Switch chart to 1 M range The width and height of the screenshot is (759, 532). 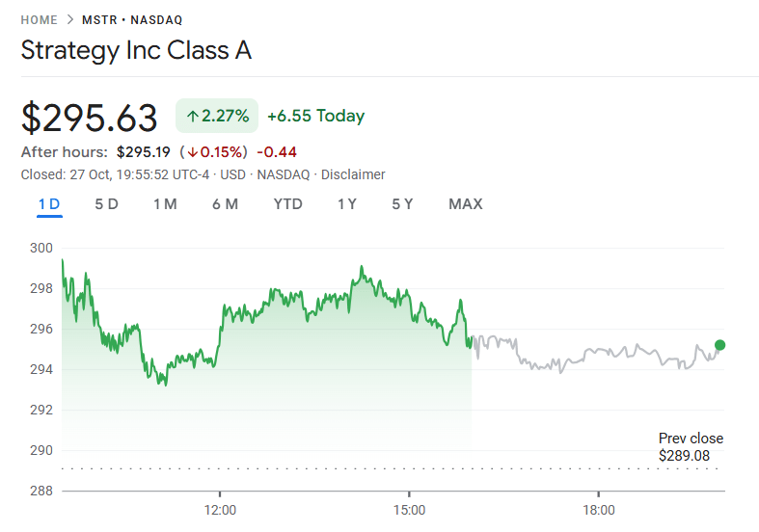pos(165,204)
